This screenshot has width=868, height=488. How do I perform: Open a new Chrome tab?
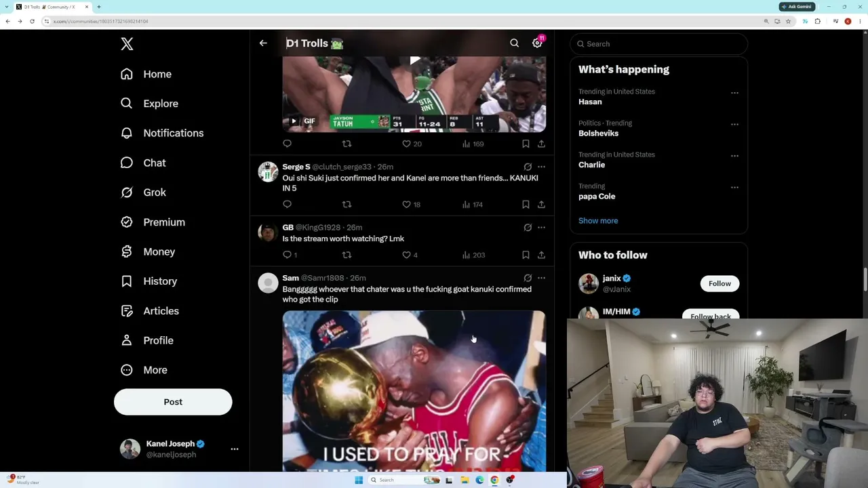click(x=98, y=7)
